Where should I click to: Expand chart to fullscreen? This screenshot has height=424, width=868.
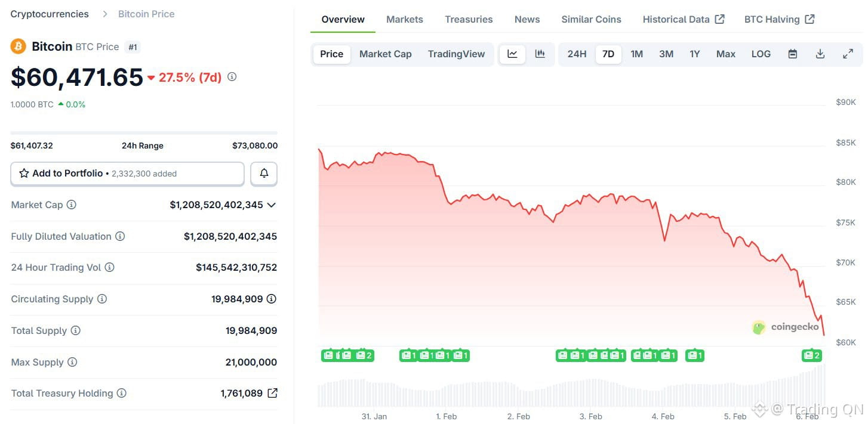(848, 54)
